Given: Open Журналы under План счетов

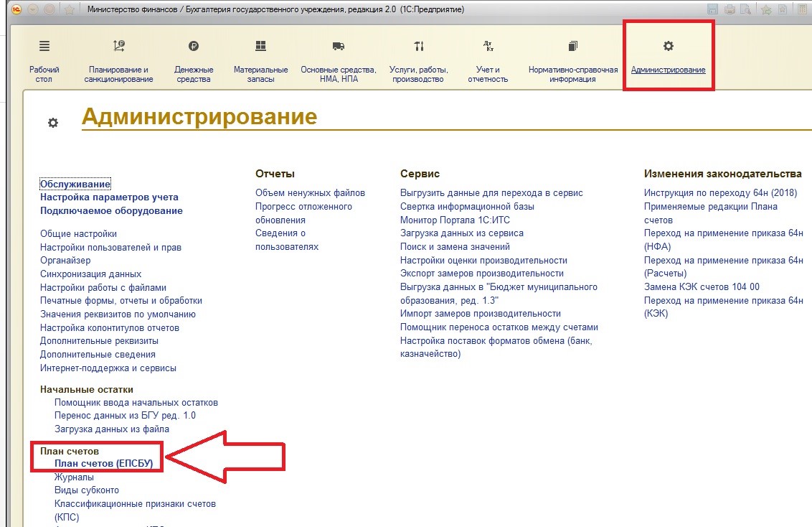Looking at the screenshot, I should 74,477.
